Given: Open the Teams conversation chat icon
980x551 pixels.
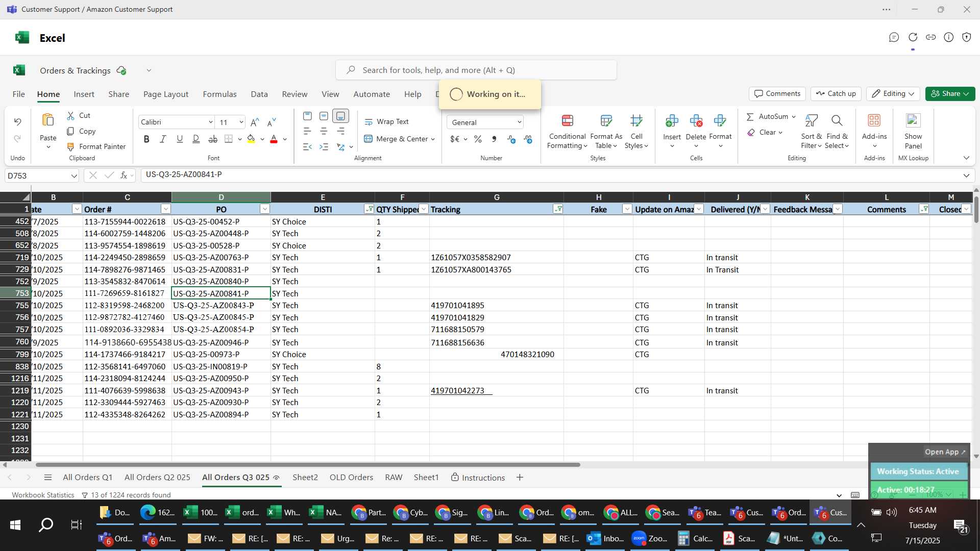Looking at the screenshot, I should [894, 37].
